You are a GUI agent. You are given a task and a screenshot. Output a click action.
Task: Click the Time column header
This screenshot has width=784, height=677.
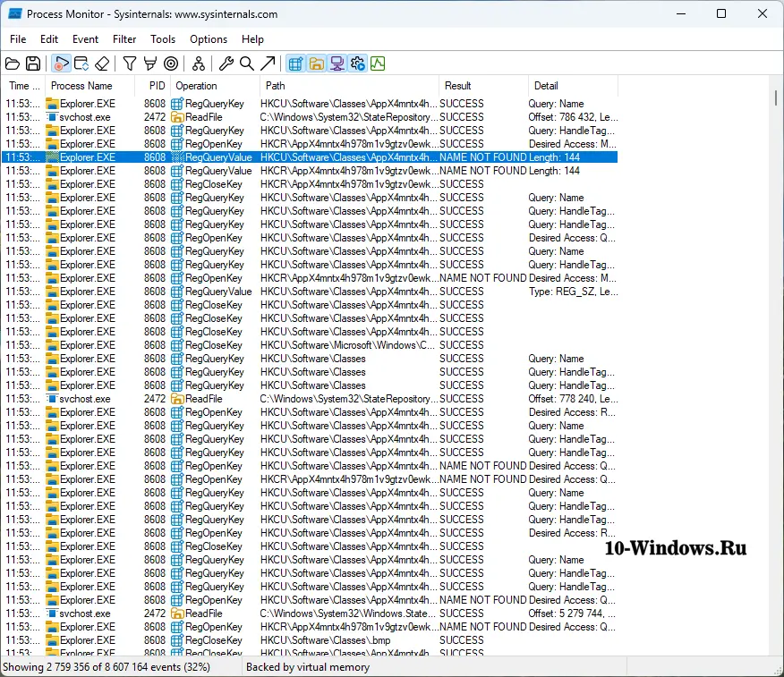tap(23, 86)
